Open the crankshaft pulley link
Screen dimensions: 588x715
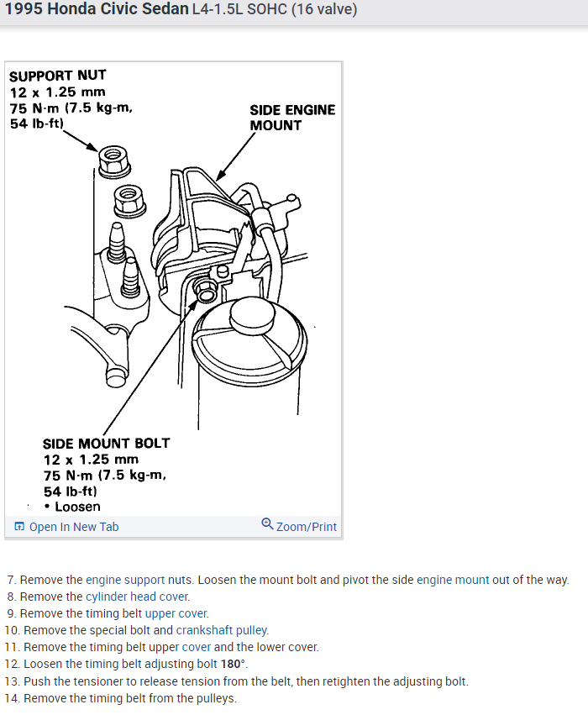pyautogui.click(x=222, y=630)
